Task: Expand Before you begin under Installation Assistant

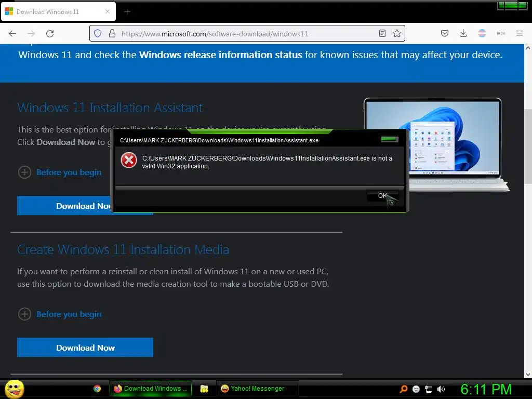Action: coord(60,172)
